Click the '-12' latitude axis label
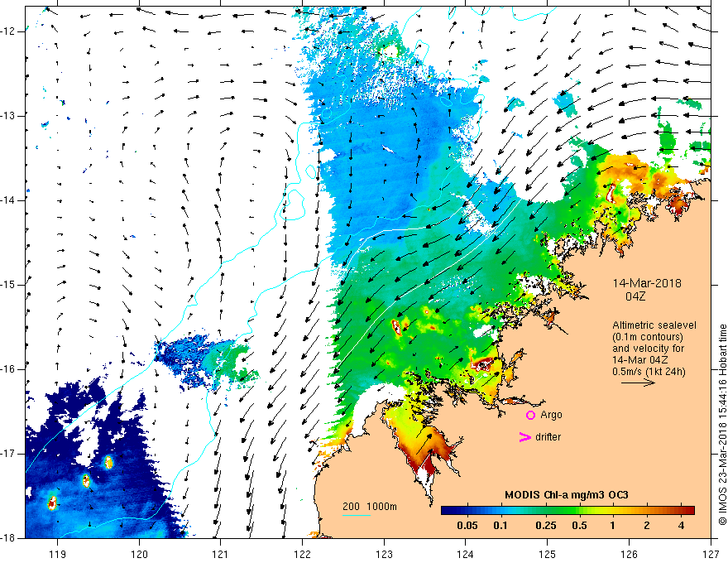 (x=9, y=31)
